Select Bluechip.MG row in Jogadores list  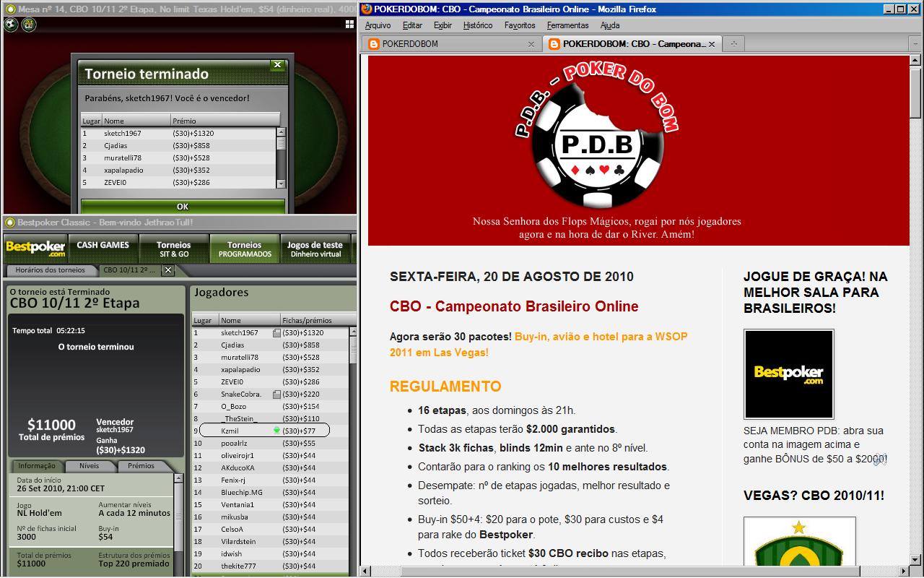click(x=270, y=492)
